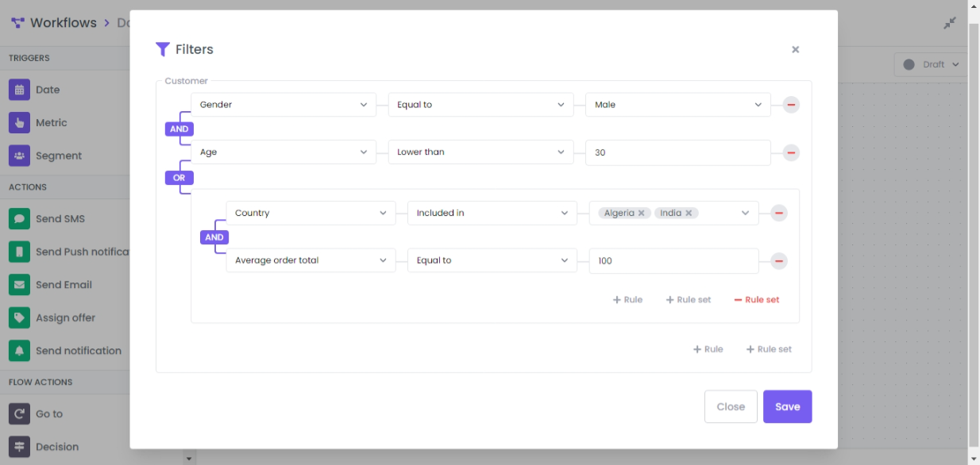Select the Segment trigger label
This screenshot has width=980, height=465.
coord(59,156)
